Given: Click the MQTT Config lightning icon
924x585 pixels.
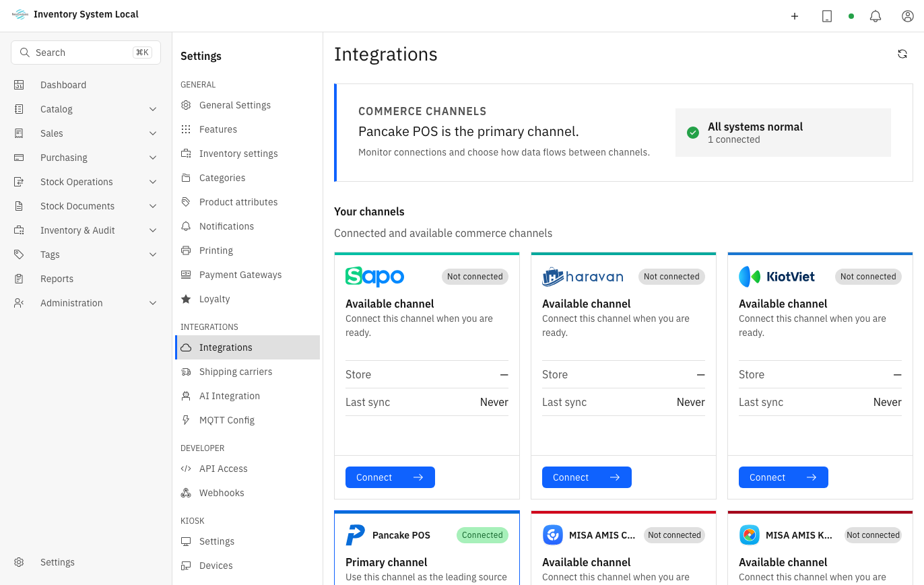Looking at the screenshot, I should point(186,420).
